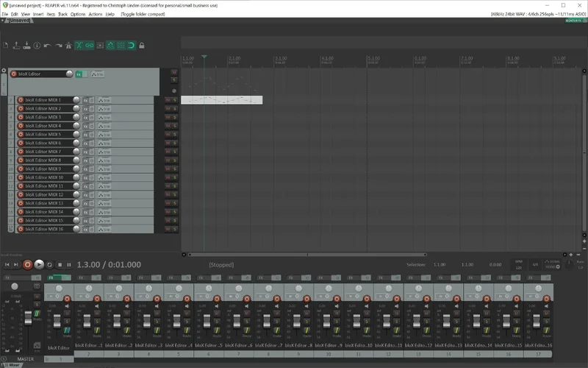Click the transport Record button
Screen dimensions: 588x368
point(28,264)
